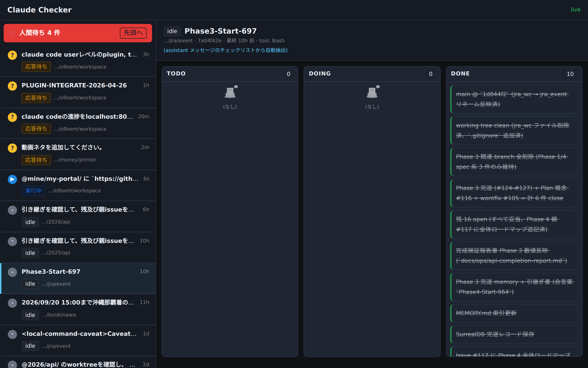Click the question icon beside 動画ネタを追加してください。
This screenshot has width=588, height=368.
pos(12,148)
